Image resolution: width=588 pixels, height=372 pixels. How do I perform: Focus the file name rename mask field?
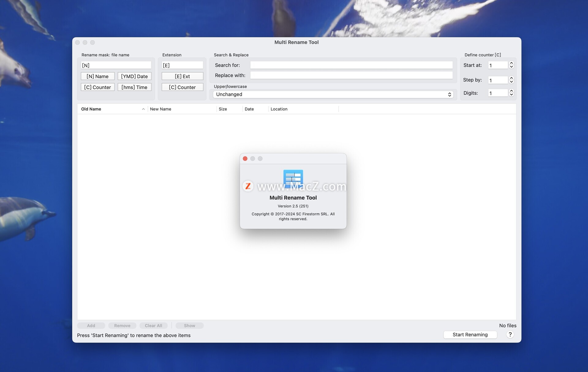pos(116,65)
